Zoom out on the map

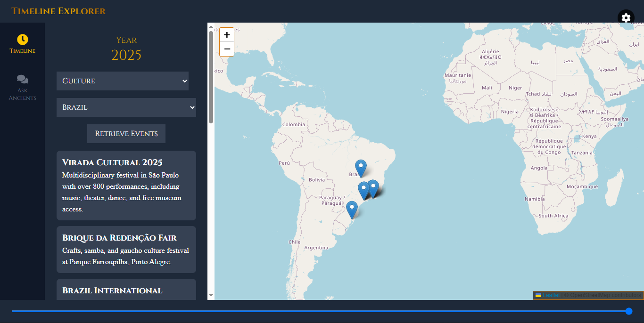pos(227,49)
